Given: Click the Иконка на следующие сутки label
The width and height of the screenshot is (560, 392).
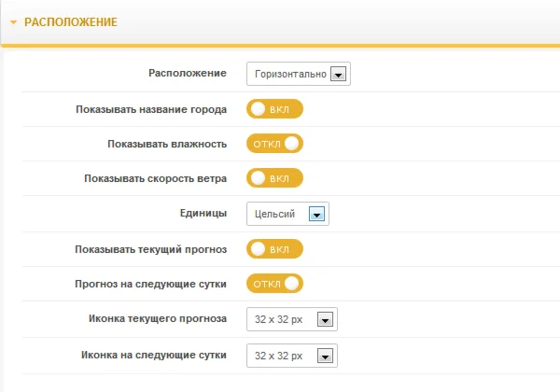Looking at the screenshot, I should [x=150, y=355].
